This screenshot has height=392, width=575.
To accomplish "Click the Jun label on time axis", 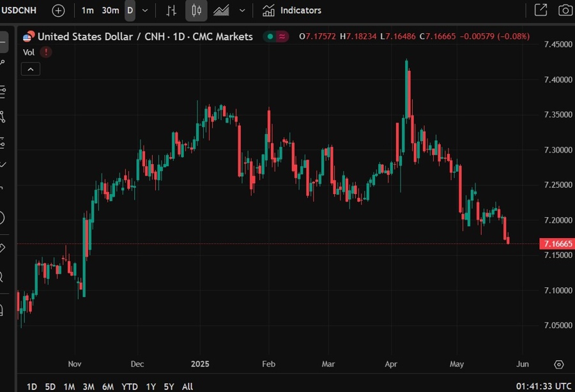I will coord(522,364).
